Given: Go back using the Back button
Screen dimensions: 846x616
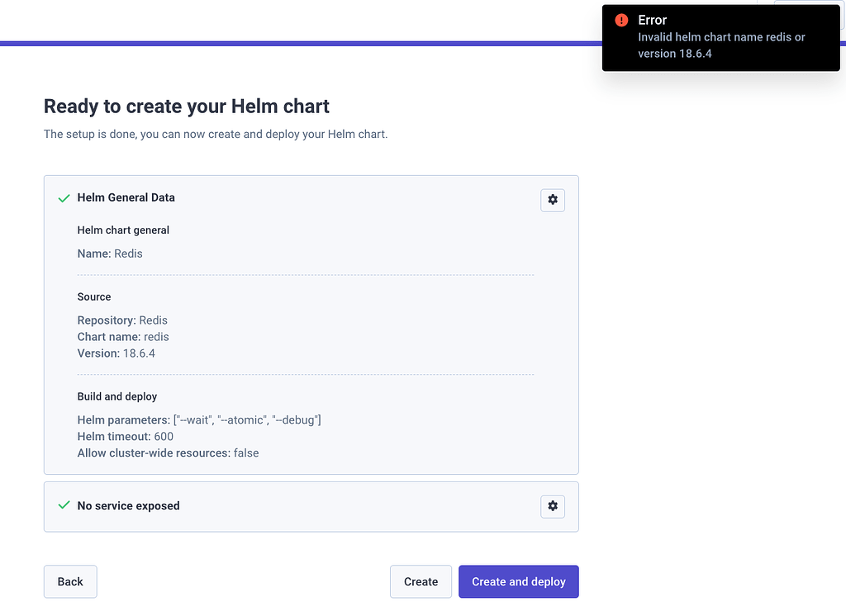Looking at the screenshot, I should pos(70,581).
